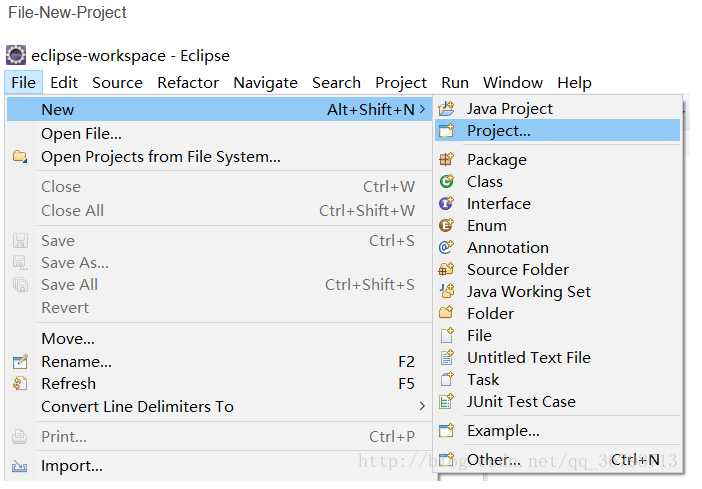Viewport: 702px width, 489px height.
Task: Select Java Project from New submenu
Action: (x=558, y=109)
